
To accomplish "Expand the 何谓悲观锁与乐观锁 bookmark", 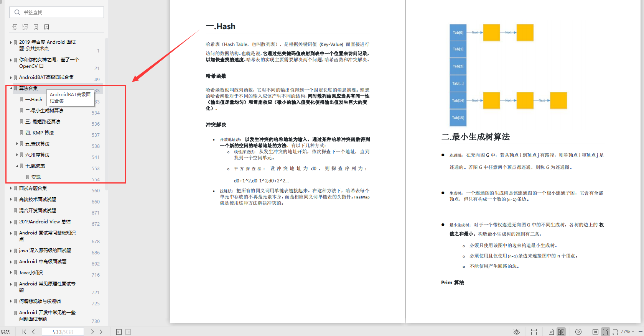I will (x=11, y=302).
